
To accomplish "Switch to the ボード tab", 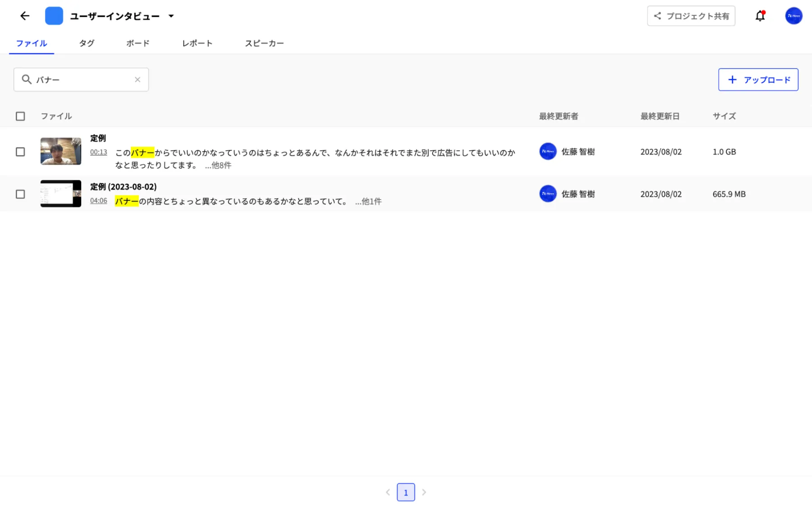I will 138,43.
